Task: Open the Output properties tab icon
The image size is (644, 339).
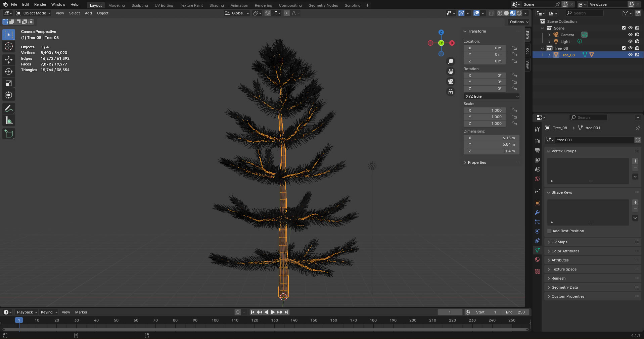Action: click(x=537, y=150)
